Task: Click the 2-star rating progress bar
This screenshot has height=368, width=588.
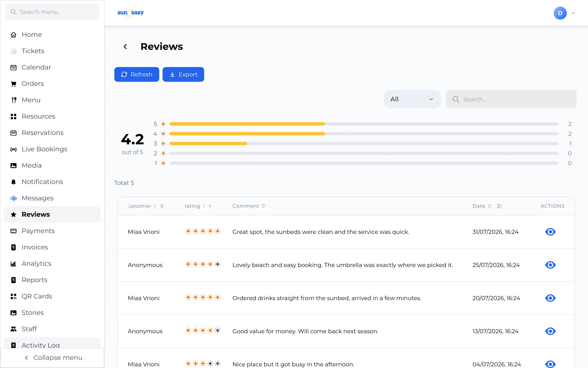Action: (x=364, y=153)
